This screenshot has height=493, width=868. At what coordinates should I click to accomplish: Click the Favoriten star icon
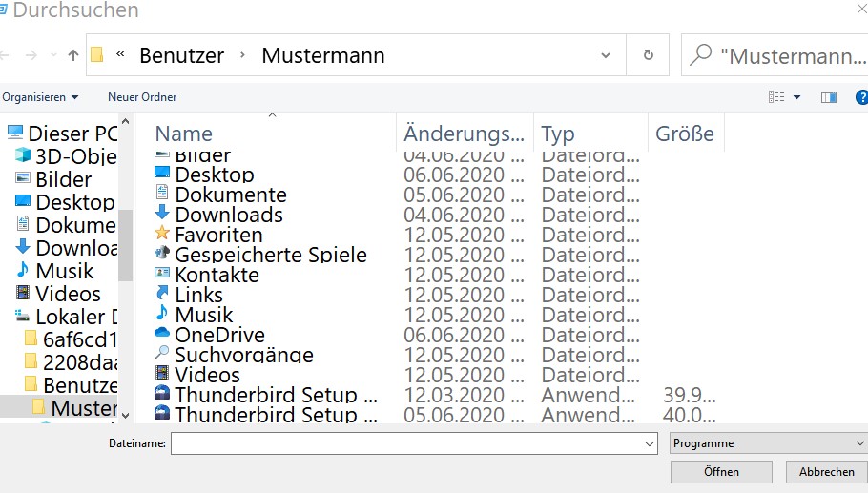pyautogui.click(x=162, y=235)
